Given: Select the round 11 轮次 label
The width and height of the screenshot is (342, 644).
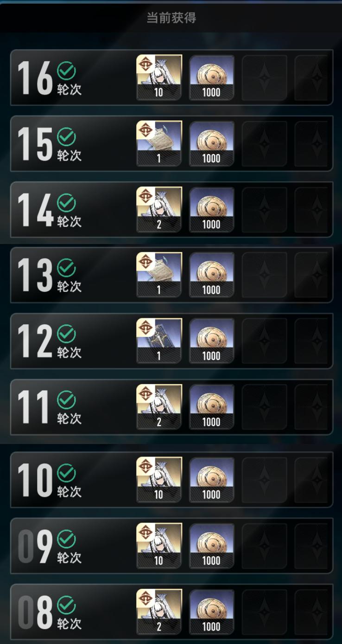Looking at the screenshot, I should coord(69,419).
